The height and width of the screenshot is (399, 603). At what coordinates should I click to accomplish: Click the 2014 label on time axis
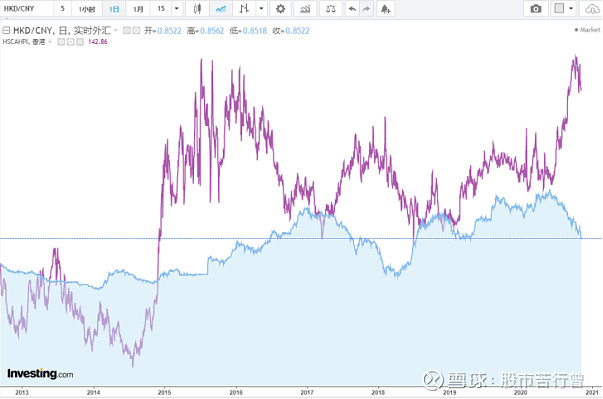tap(93, 392)
